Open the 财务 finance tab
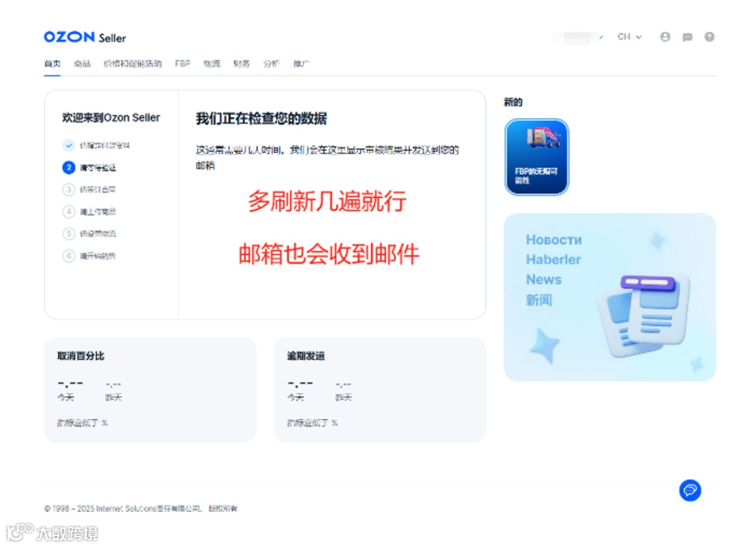Viewport: 756px width, 547px height. click(x=241, y=64)
